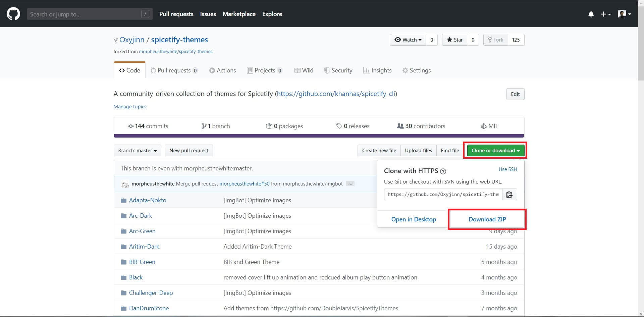644x317 pixels.
Task: Click Download ZIP
Action: click(x=487, y=219)
